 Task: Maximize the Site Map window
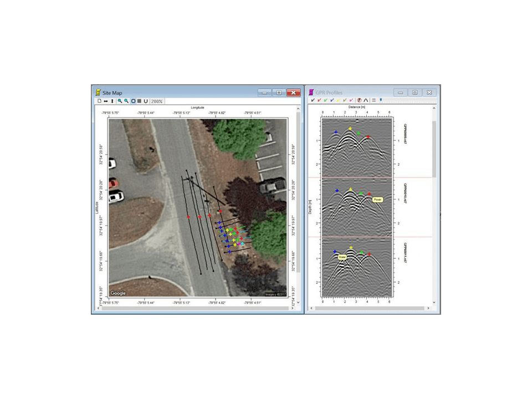pos(279,93)
